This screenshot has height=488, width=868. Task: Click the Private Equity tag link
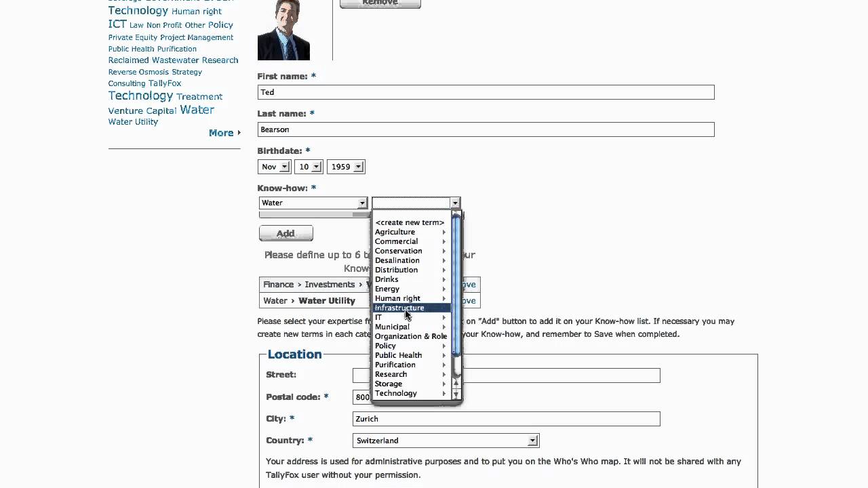coord(133,37)
